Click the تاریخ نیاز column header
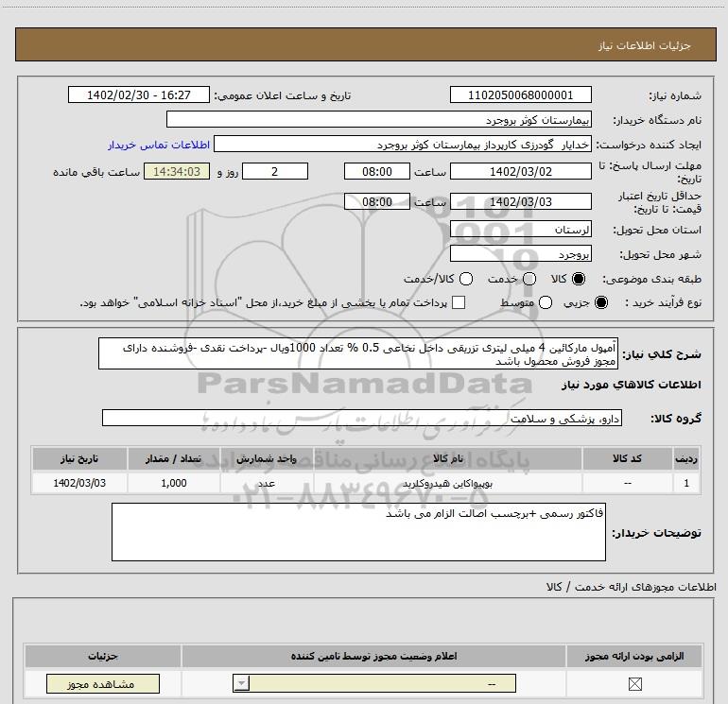728x704 pixels. [x=79, y=458]
